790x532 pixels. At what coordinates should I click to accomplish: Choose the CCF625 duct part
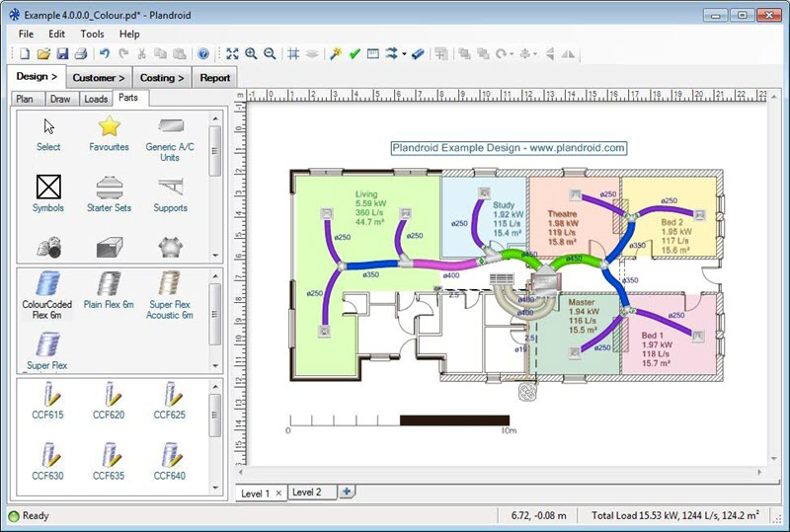[169, 398]
